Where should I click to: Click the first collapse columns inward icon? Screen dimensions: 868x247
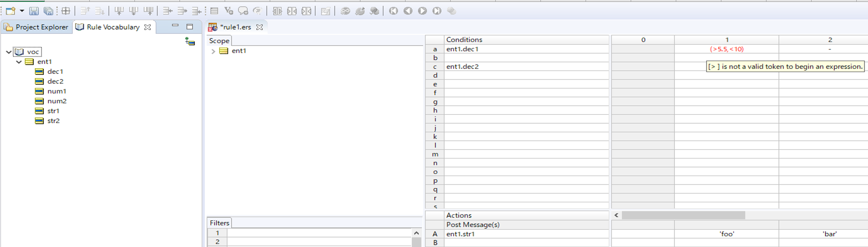pos(292,11)
